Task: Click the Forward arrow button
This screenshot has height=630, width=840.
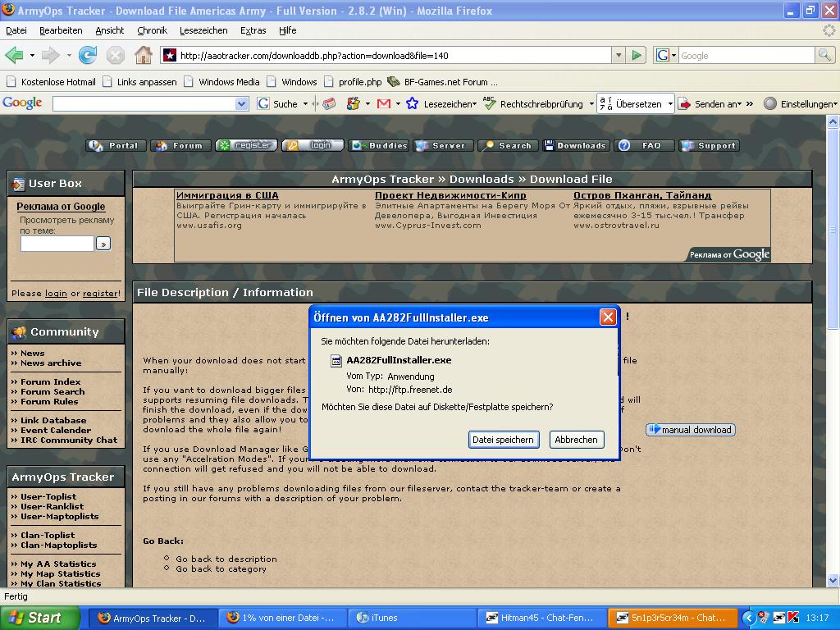Action: coord(51,55)
